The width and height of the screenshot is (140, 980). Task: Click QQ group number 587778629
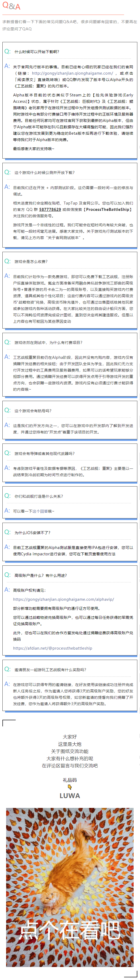tap(50, 209)
